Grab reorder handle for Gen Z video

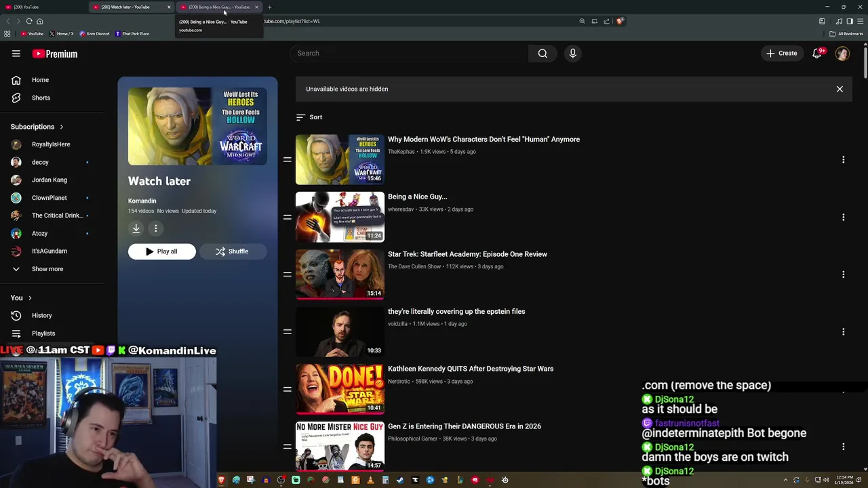point(288,447)
